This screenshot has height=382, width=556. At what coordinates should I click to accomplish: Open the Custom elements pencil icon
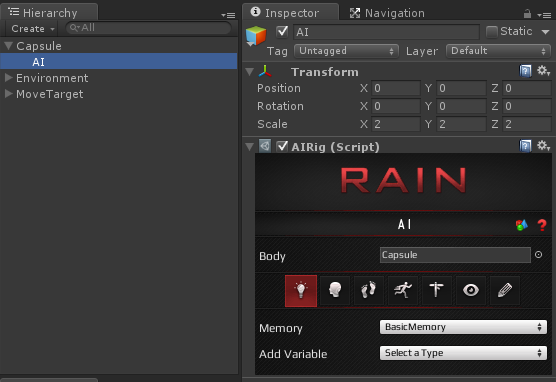pyautogui.click(x=505, y=290)
